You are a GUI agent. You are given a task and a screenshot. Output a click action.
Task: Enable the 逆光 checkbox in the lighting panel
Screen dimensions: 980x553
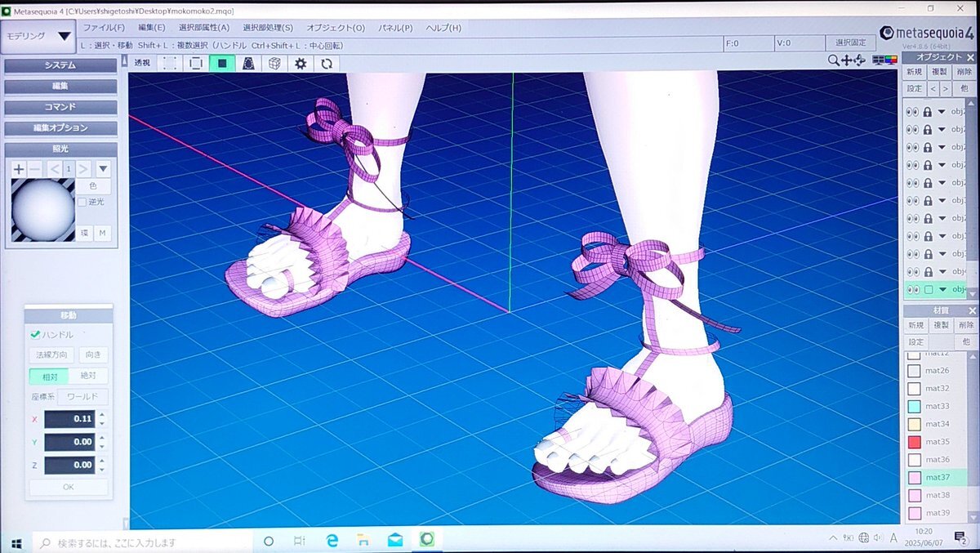pyautogui.click(x=82, y=202)
